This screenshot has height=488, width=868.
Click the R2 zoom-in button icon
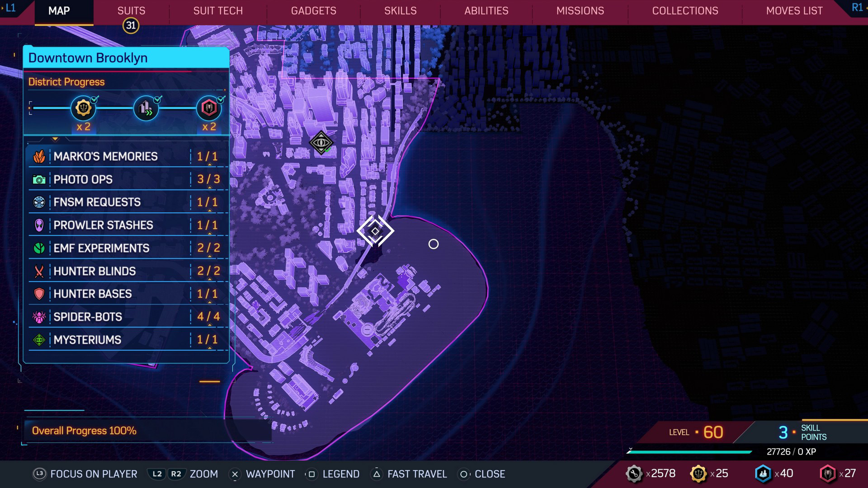click(176, 474)
